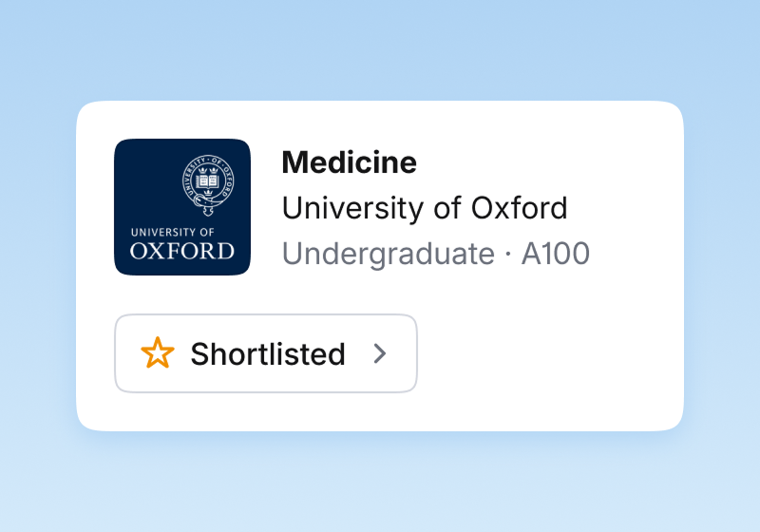Open the University of Oxford logo thumbnail

coord(182,207)
